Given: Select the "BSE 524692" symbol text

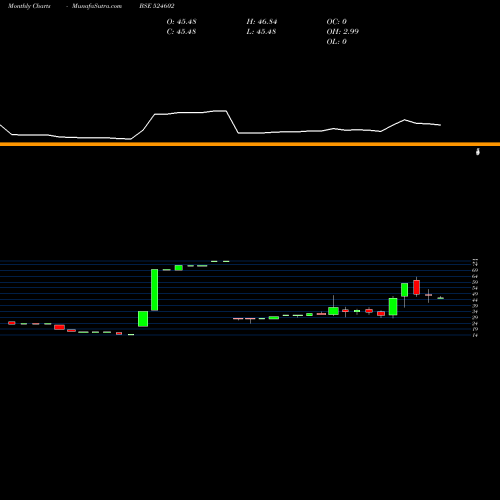Looking at the screenshot, I should coord(157,6).
